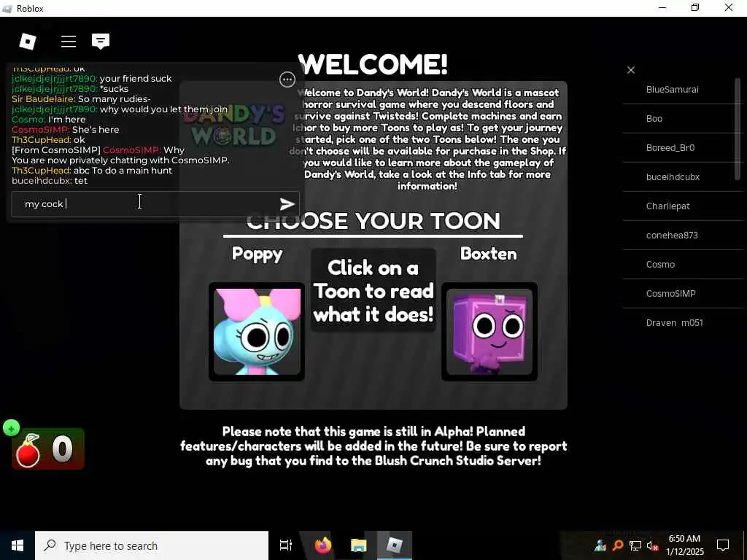Image resolution: width=747 pixels, height=560 pixels.
Task: Send the chat message arrow
Action: click(287, 204)
